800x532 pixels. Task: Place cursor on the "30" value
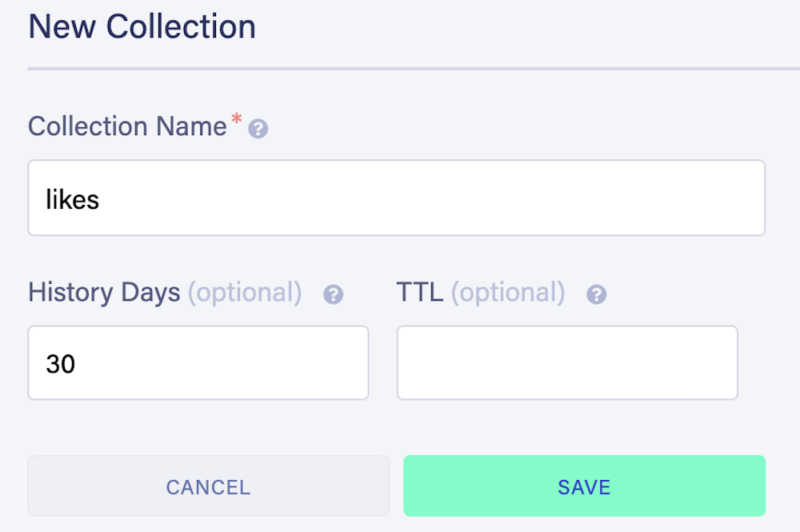(61, 364)
